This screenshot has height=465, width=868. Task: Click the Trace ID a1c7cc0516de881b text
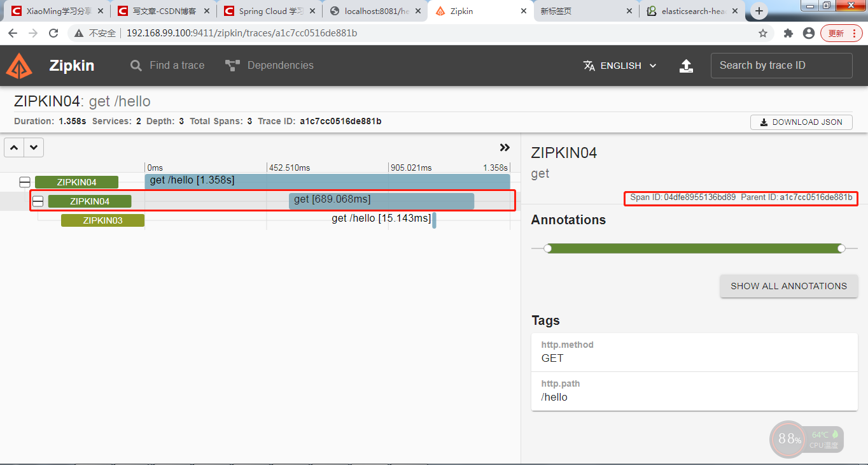340,121
